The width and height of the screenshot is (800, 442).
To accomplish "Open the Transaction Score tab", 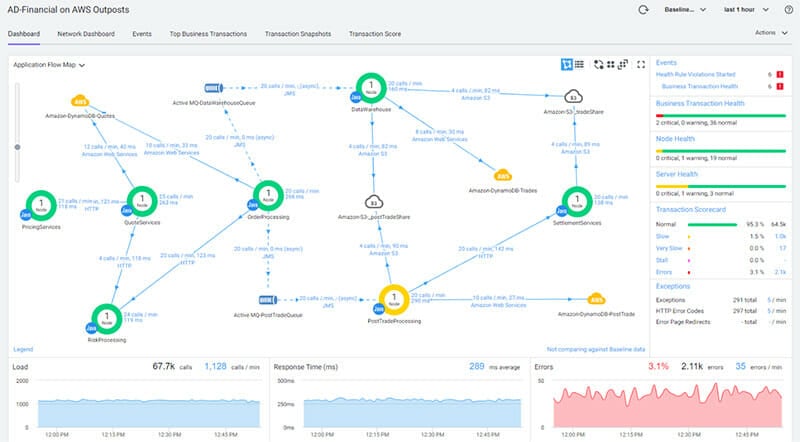I will tap(375, 34).
